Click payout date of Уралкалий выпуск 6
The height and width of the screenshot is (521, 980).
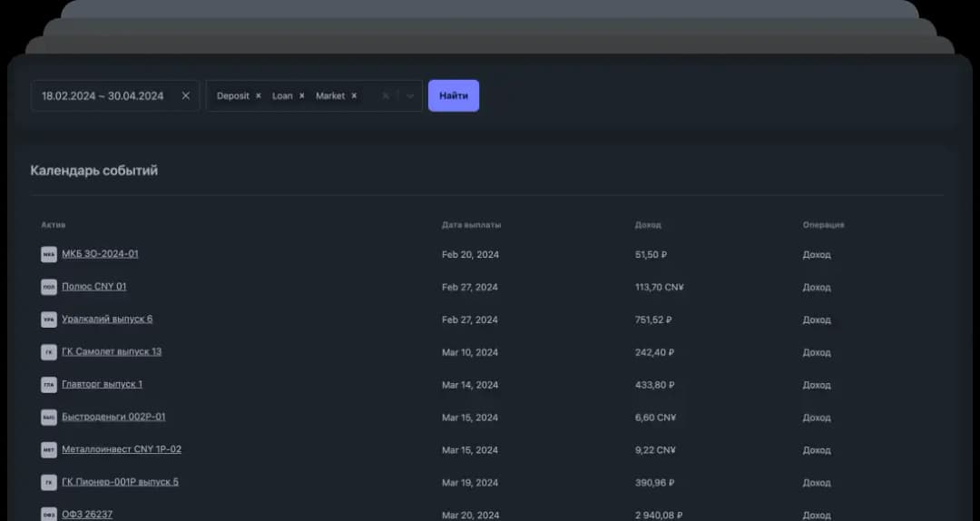470,319
